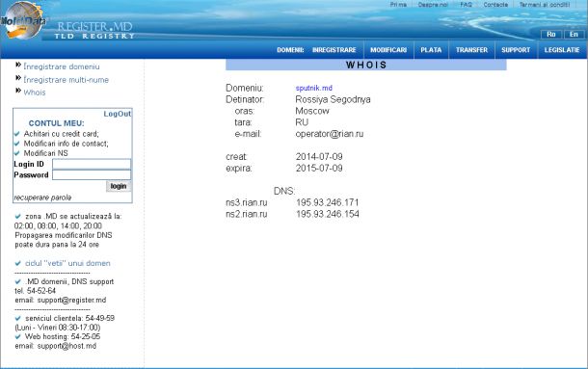
Task: Open the LEGISLATIE menu item
Action: (x=562, y=50)
